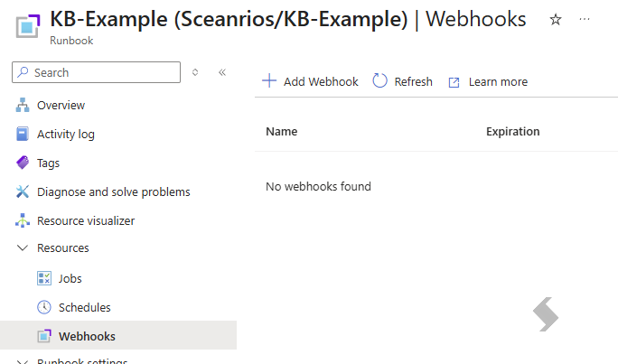Click the favorite star icon
Screen dimensions: 618x364
tap(556, 19)
